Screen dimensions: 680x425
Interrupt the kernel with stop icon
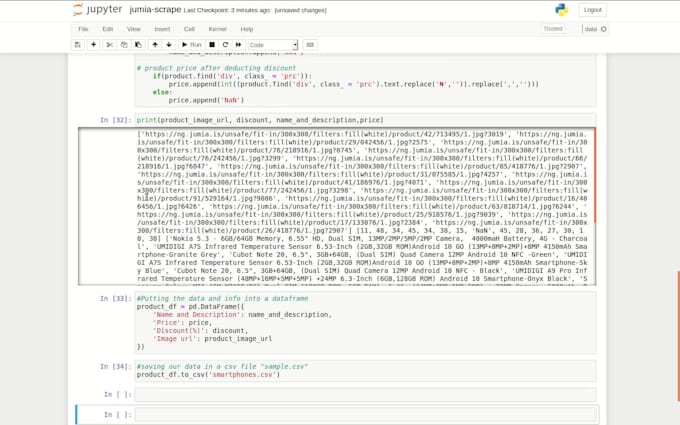tap(212, 45)
